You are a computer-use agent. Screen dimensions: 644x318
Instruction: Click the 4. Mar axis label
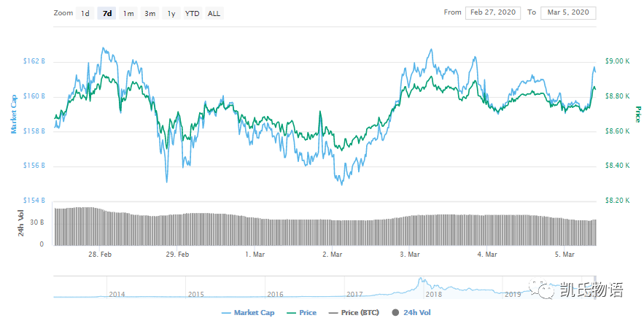pos(486,255)
